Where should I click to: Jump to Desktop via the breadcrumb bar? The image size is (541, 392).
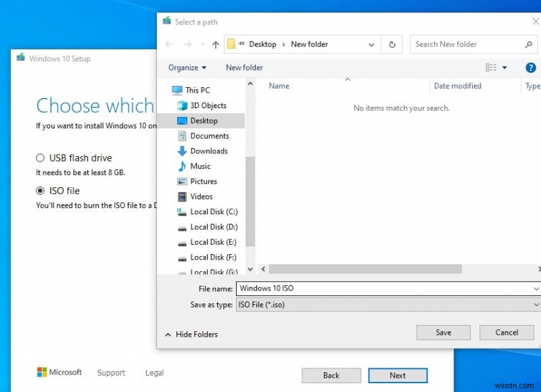pos(263,44)
